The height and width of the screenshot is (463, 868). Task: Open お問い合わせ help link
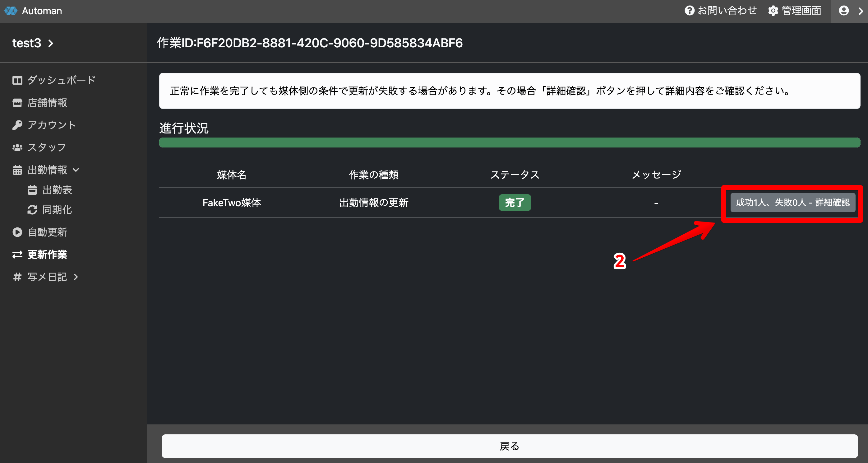click(x=720, y=11)
